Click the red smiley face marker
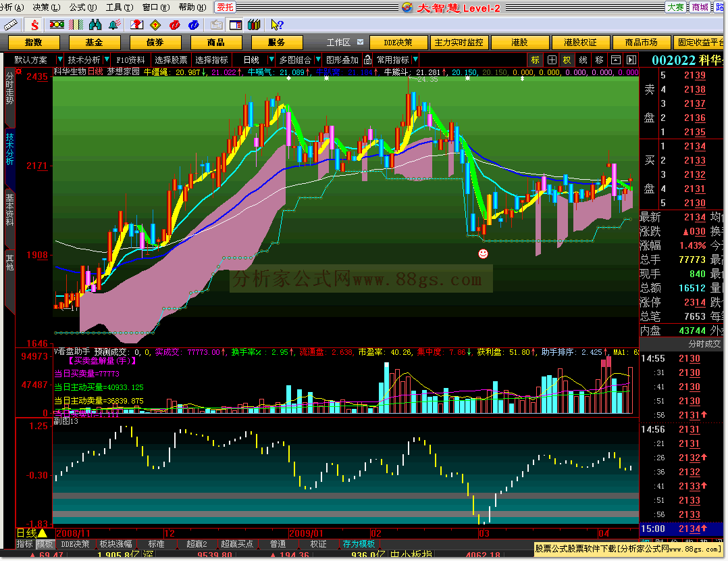This screenshot has width=728, height=561. [x=484, y=253]
